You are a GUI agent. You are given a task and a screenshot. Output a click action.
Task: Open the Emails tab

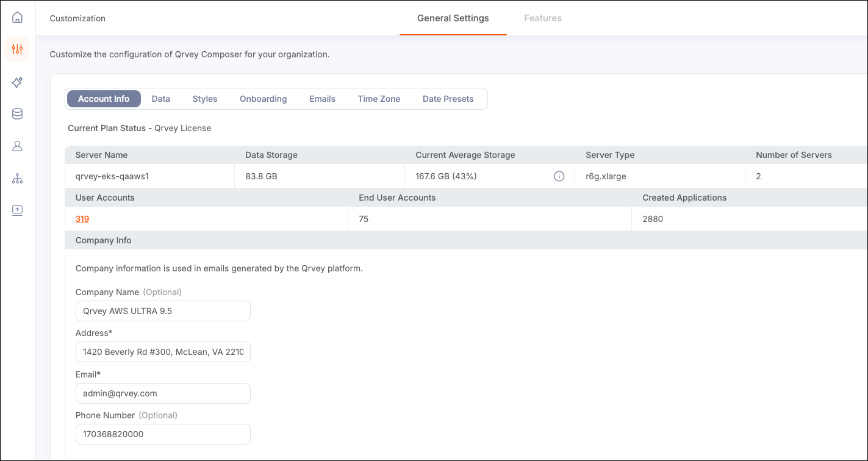point(322,99)
